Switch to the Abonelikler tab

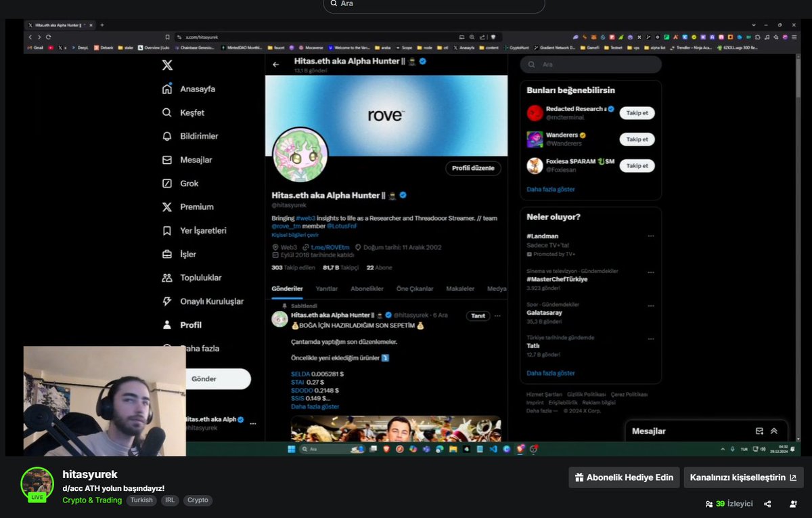(367, 288)
